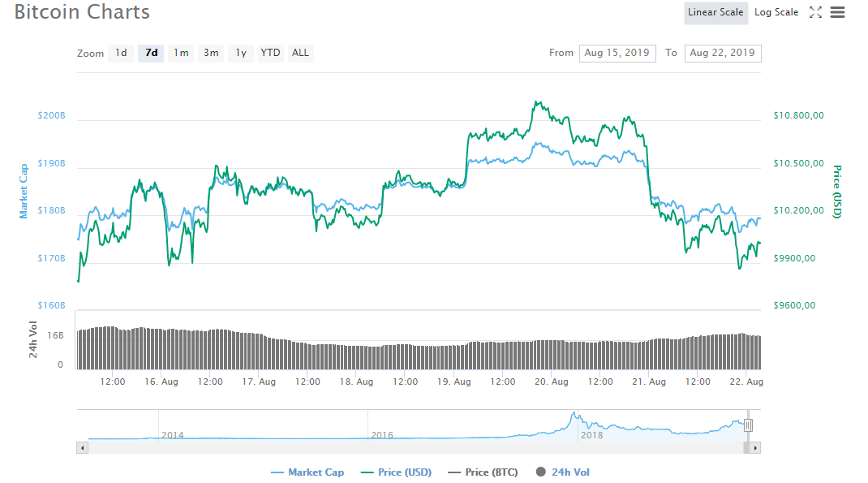The width and height of the screenshot is (868, 483).
Task: Toggle Price (BTC) series in legend
Action: (x=483, y=472)
